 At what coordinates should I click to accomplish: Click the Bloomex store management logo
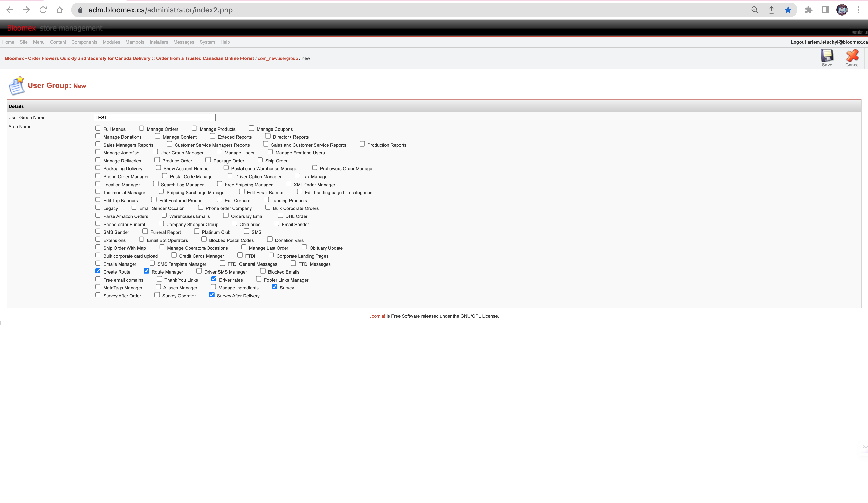click(55, 28)
